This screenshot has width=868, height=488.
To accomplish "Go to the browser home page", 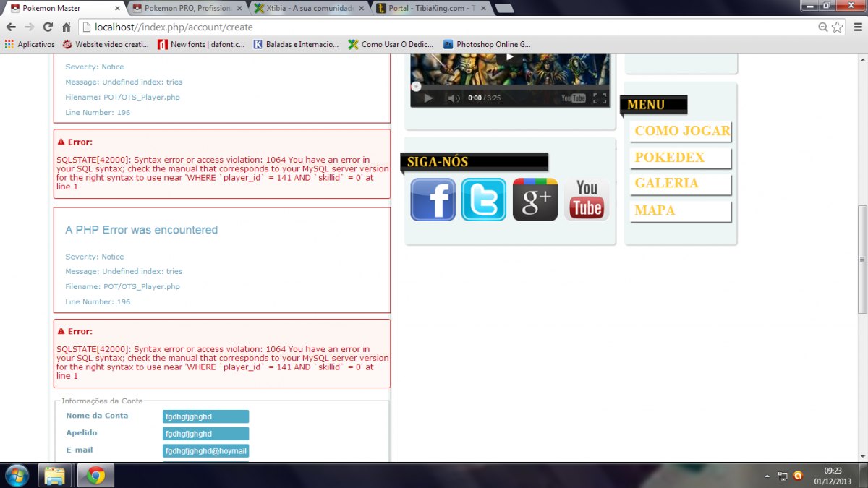I will tap(66, 27).
